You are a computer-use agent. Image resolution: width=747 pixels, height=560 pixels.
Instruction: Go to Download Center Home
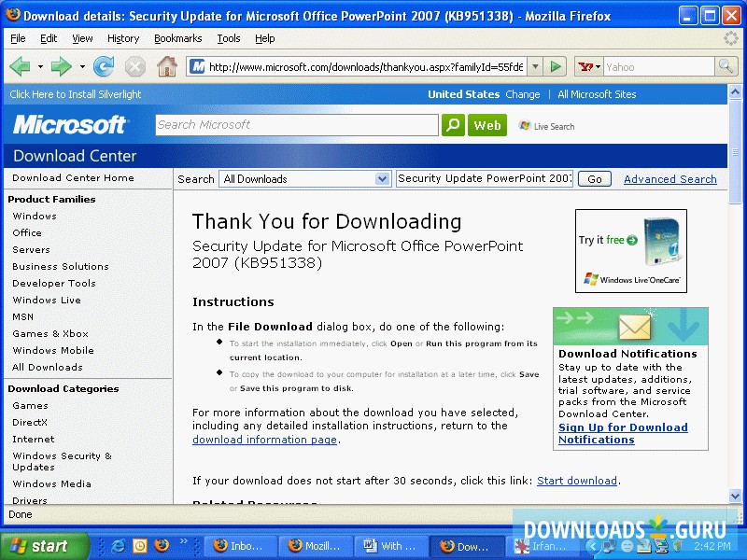(73, 177)
